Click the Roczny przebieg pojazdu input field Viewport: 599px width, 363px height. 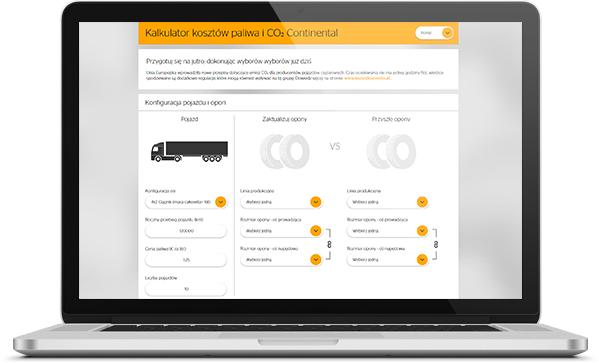[x=186, y=231]
